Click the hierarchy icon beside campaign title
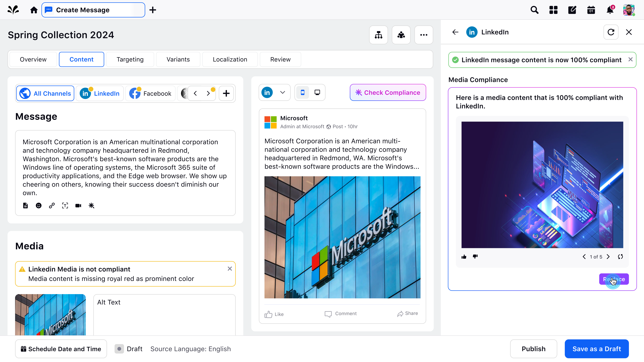Screen dimensions: 644x362 click(x=378, y=35)
